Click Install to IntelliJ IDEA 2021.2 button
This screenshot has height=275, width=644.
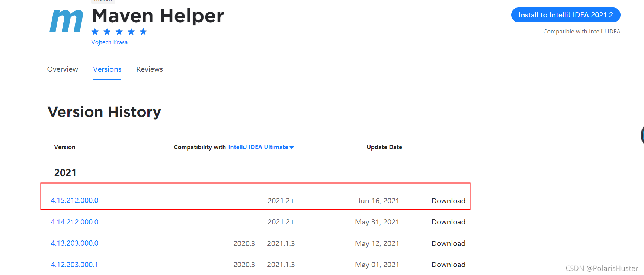point(565,15)
